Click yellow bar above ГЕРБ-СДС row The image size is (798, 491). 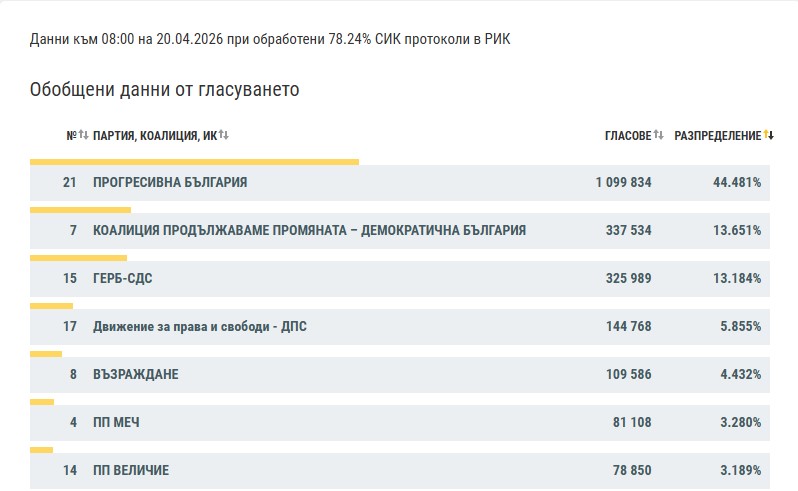pyautogui.click(x=78, y=257)
